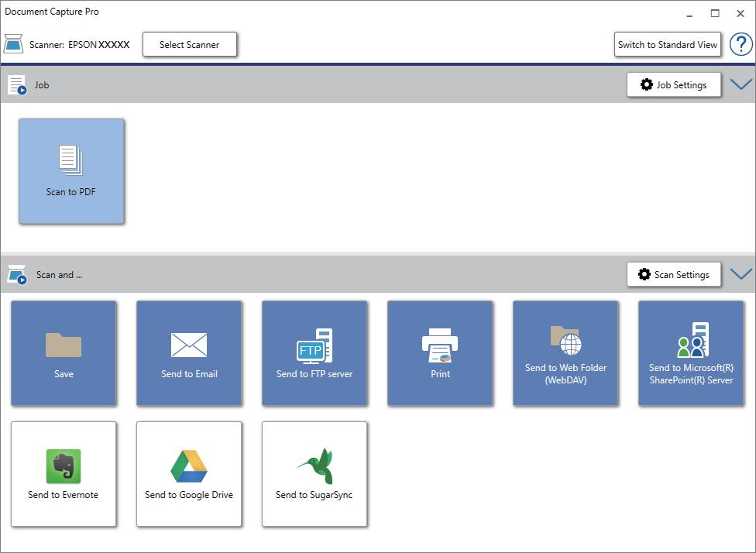
Task: Select the Save folder tile
Action: (64, 353)
